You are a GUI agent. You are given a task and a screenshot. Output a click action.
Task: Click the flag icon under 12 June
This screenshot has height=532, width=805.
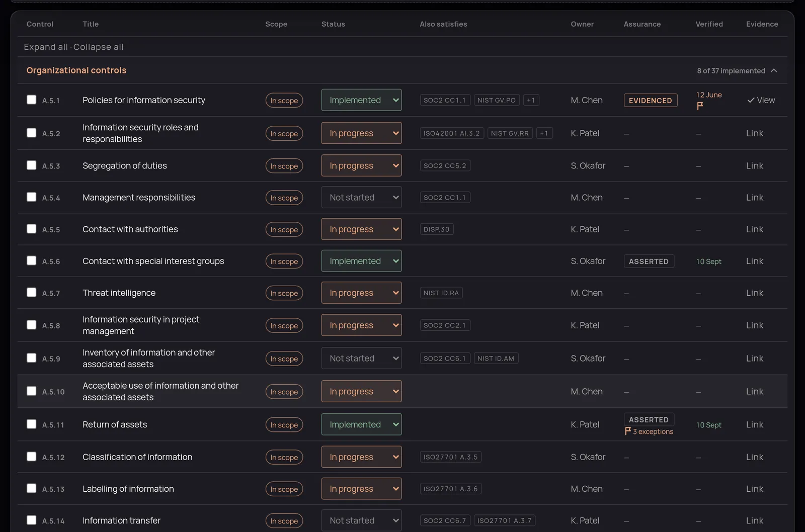pyautogui.click(x=700, y=106)
